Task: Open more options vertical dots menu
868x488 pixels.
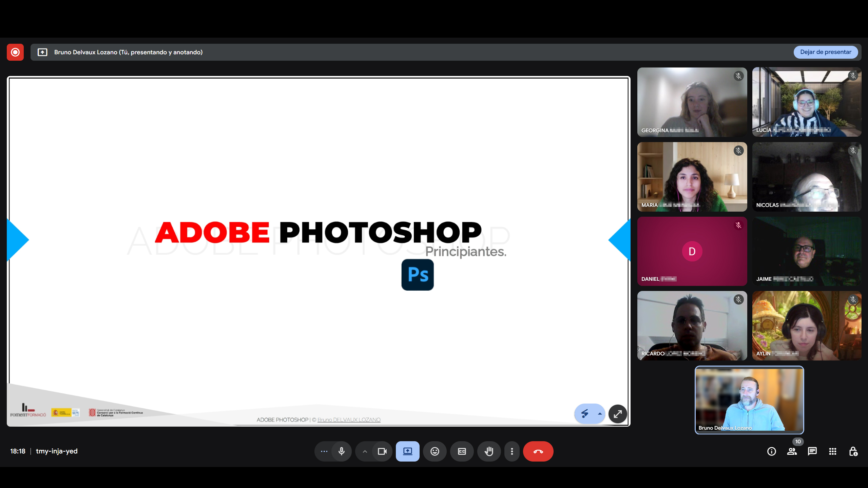Action: click(x=512, y=451)
